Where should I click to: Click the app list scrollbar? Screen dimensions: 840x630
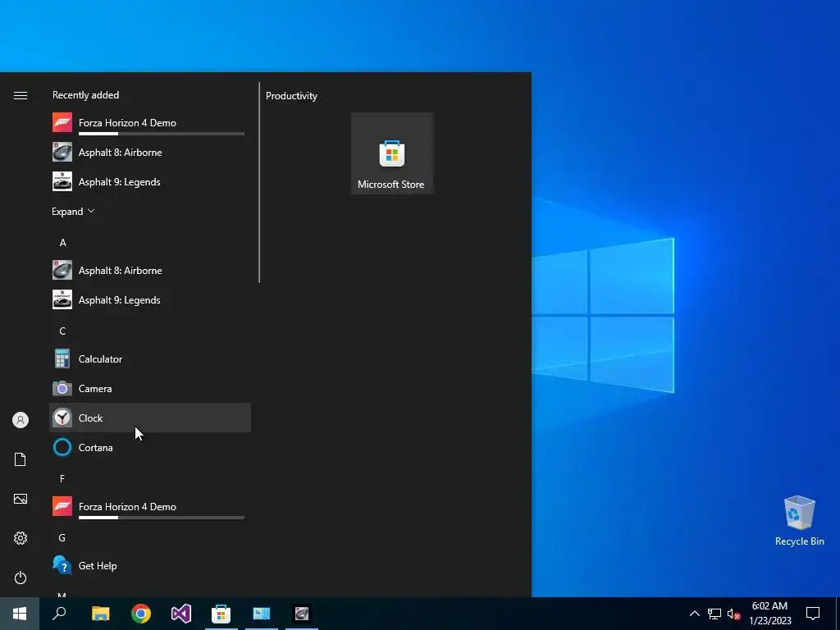(x=259, y=182)
